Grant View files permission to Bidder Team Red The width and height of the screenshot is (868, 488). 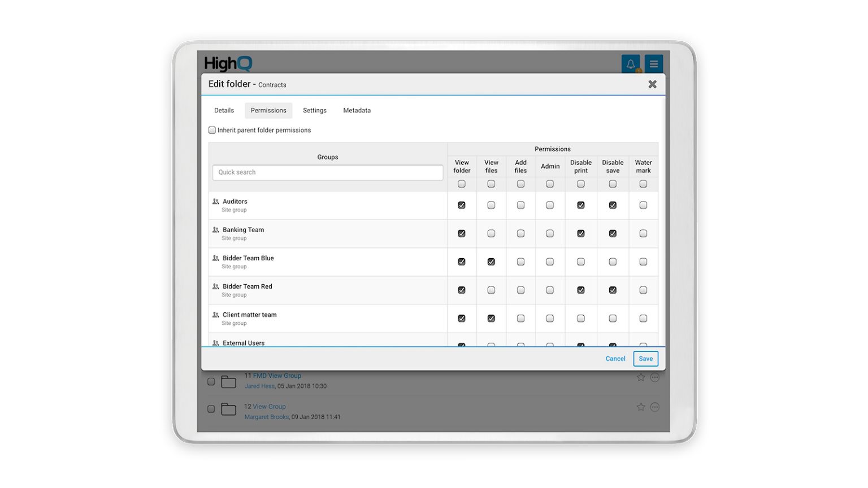491,290
